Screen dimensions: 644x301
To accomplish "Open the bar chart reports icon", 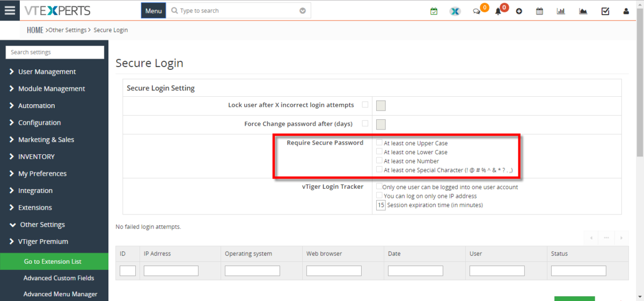I will pos(561,11).
